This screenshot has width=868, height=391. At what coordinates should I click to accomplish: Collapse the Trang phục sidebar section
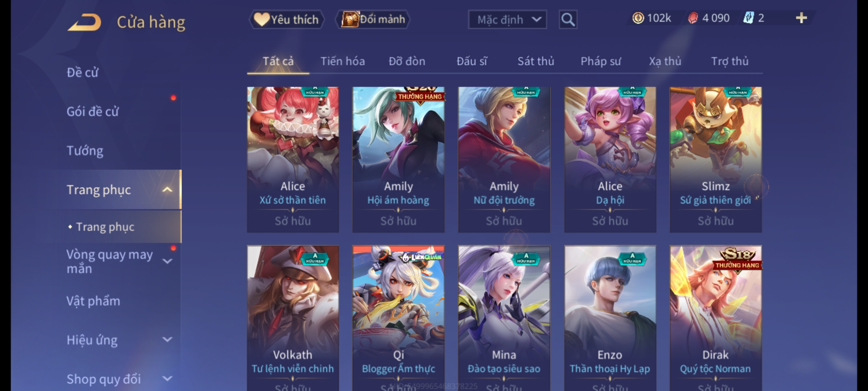coord(167,190)
